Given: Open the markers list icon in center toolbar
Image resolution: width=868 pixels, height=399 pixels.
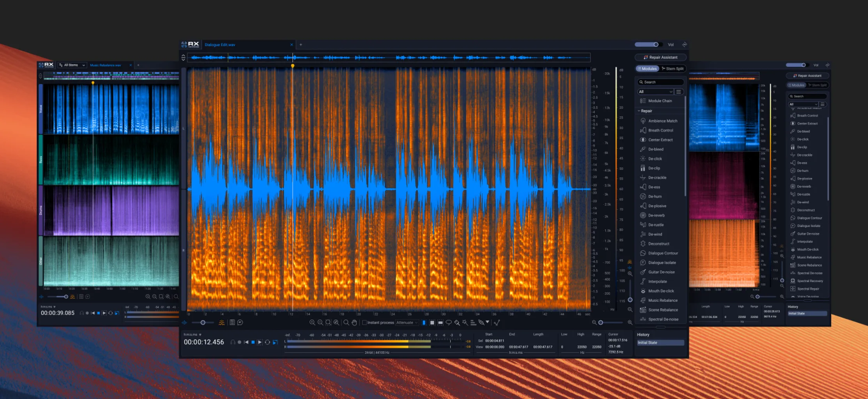Looking at the screenshot, I should 232,323.
